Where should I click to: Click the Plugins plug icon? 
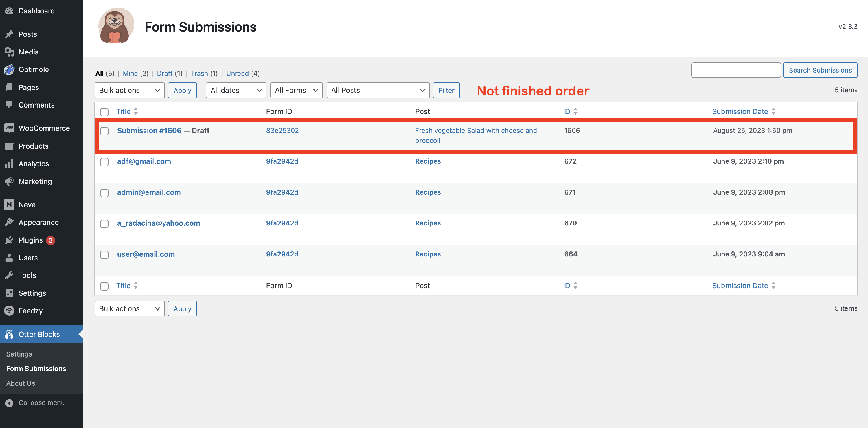pos(9,240)
